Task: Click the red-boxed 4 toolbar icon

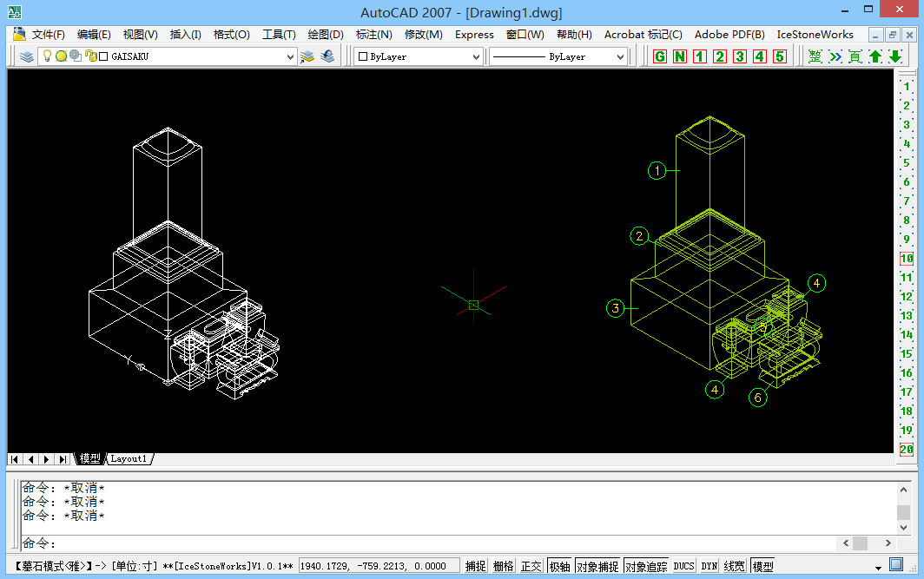Action: click(x=760, y=56)
